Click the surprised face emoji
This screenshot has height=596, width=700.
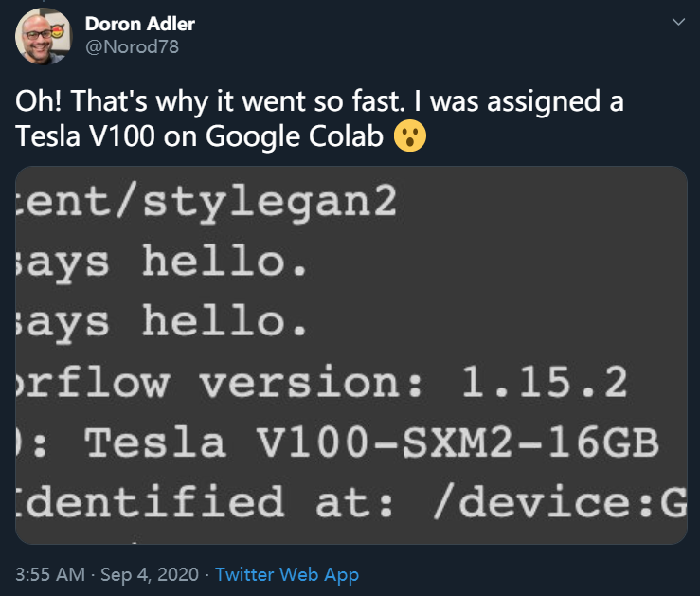pos(409,136)
